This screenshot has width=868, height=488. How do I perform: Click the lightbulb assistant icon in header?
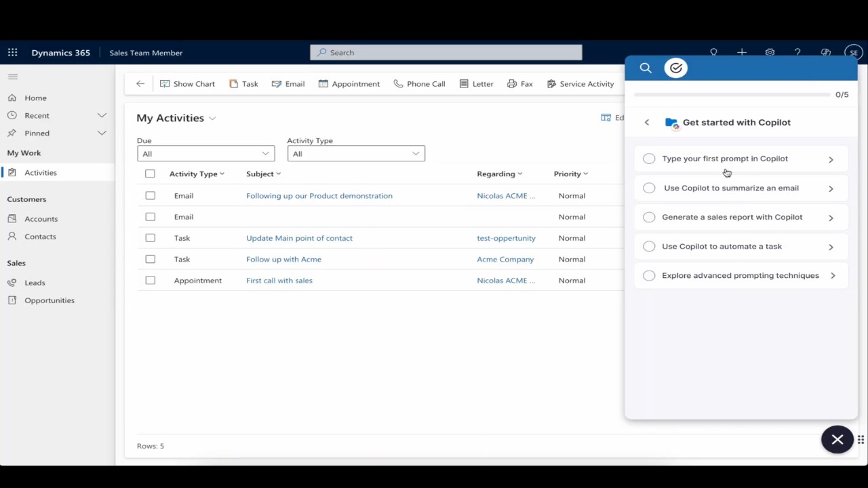pos(713,52)
